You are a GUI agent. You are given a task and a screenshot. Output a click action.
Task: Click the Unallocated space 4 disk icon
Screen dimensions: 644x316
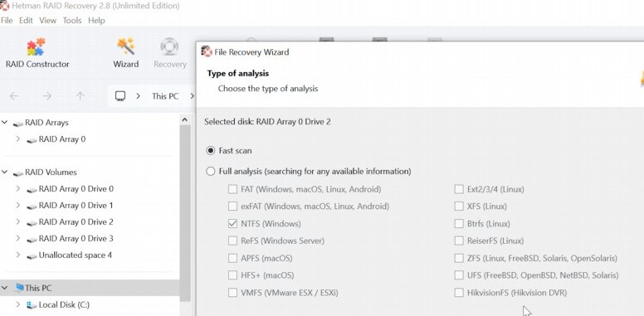[32, 256]
